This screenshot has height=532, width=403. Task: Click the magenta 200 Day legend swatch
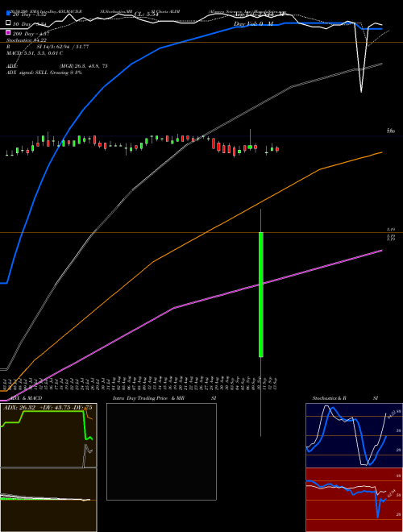(x=8, y=33)
